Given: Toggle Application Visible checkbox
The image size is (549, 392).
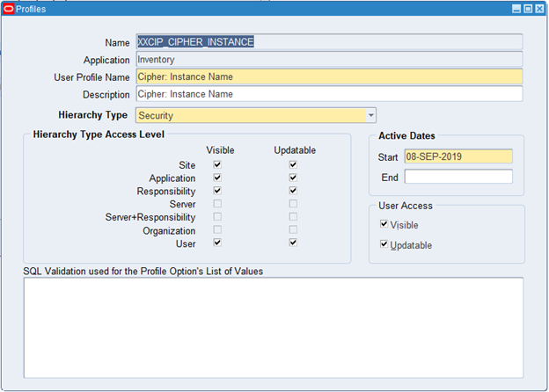Looking at the screenshot, I should (217, 178).
